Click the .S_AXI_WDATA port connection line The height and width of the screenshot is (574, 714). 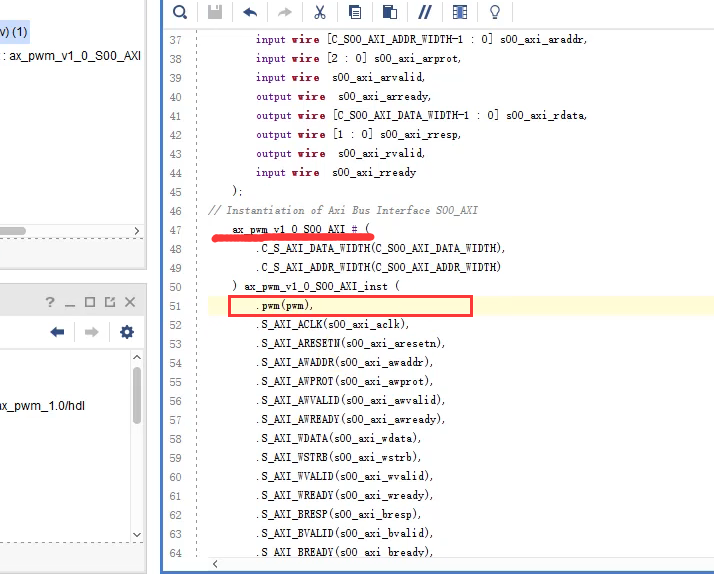pos(338,439)
